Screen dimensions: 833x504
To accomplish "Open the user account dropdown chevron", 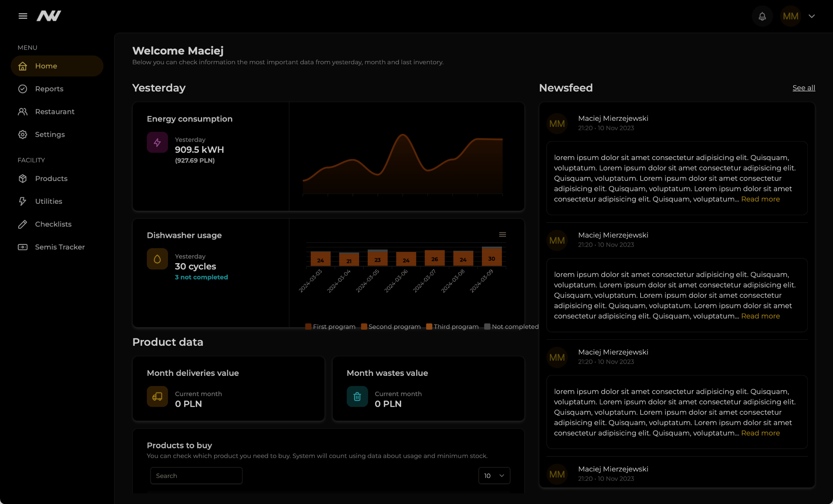I will [x=811, y=16].
